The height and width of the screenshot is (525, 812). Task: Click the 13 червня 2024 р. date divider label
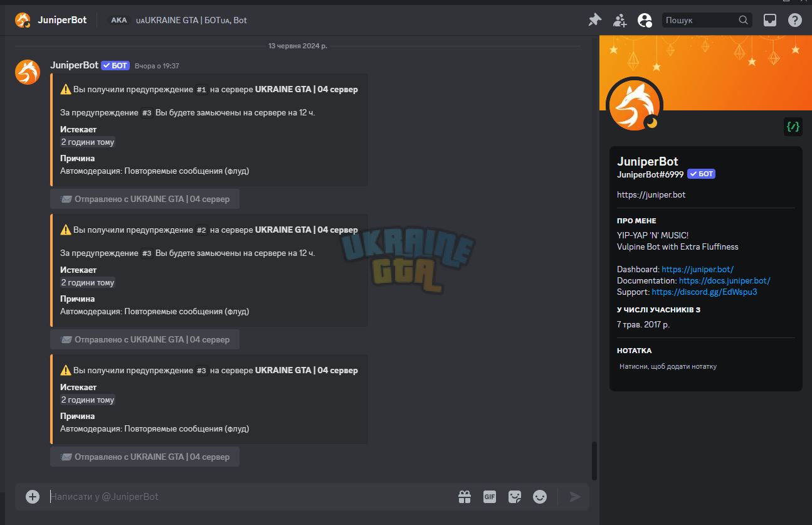[298, 46]
